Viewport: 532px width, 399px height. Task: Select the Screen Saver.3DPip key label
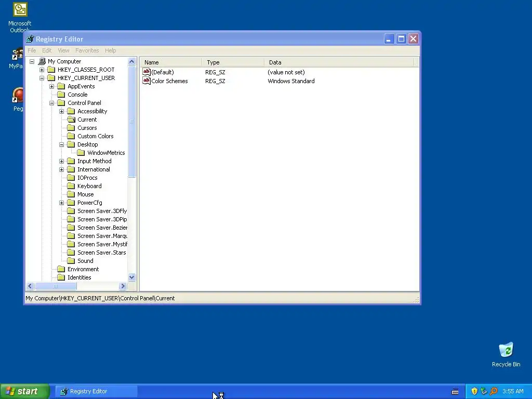pyautogui.click(x=102, y=219)
